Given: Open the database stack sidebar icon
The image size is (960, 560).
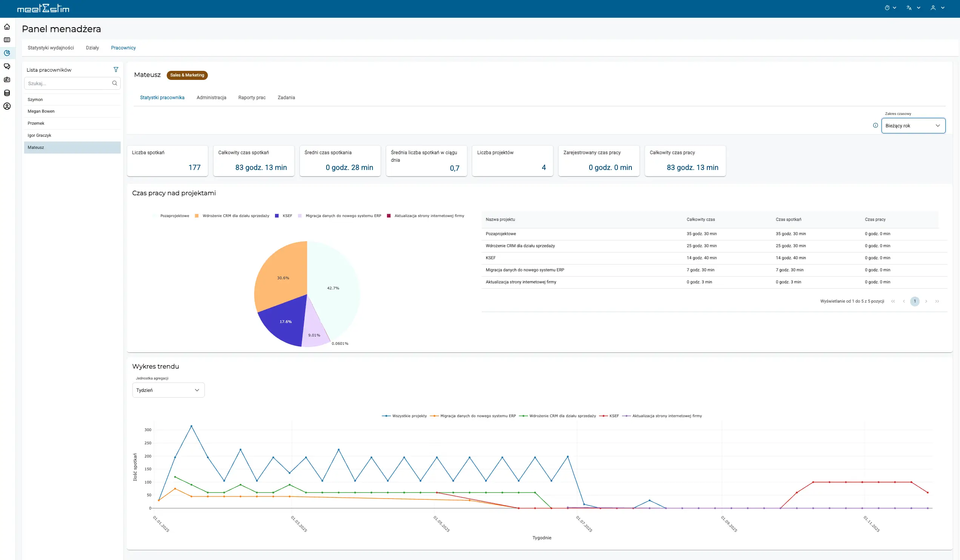Looking at the screenshot, I should click(x=7, y=93).
